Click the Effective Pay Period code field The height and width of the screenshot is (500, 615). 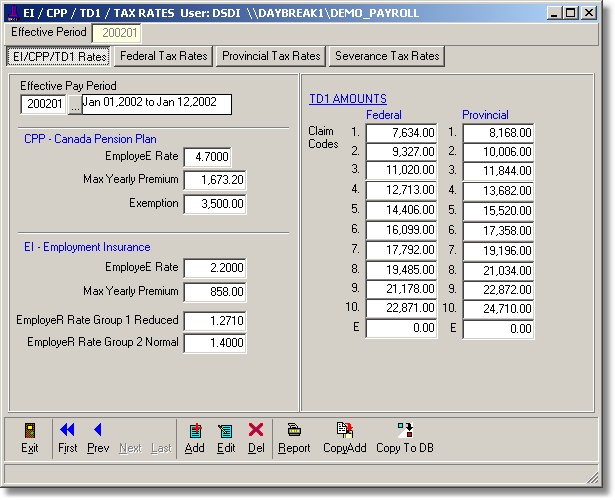pyautogui.click(x=44, y=104)
